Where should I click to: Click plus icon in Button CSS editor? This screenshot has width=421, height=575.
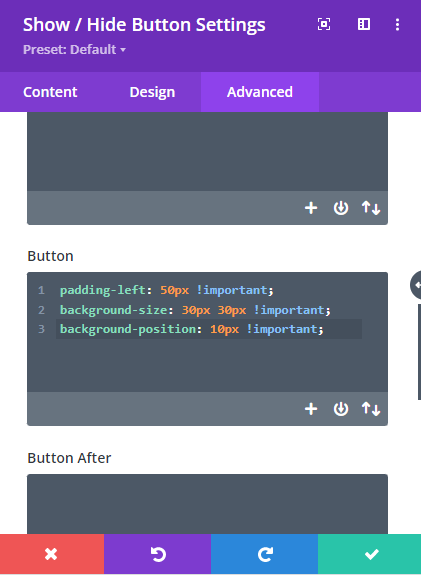point(311,409)
